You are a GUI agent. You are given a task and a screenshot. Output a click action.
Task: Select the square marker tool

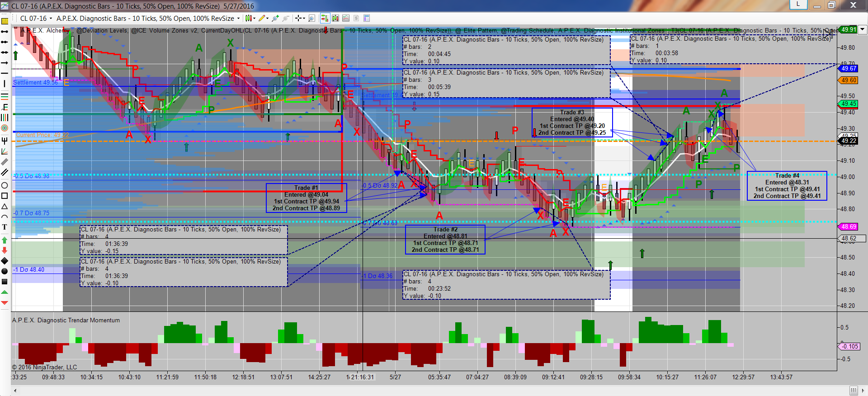(5, 282)
